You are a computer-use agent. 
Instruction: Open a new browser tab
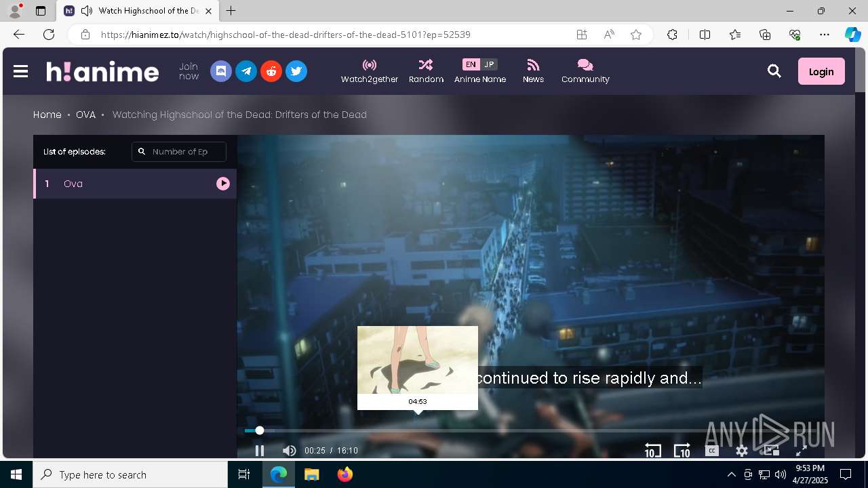[x=231, y=11]
